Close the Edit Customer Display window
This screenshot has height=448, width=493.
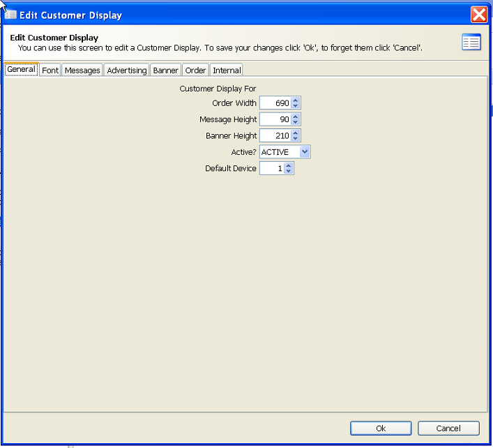(x=479, y=15)
